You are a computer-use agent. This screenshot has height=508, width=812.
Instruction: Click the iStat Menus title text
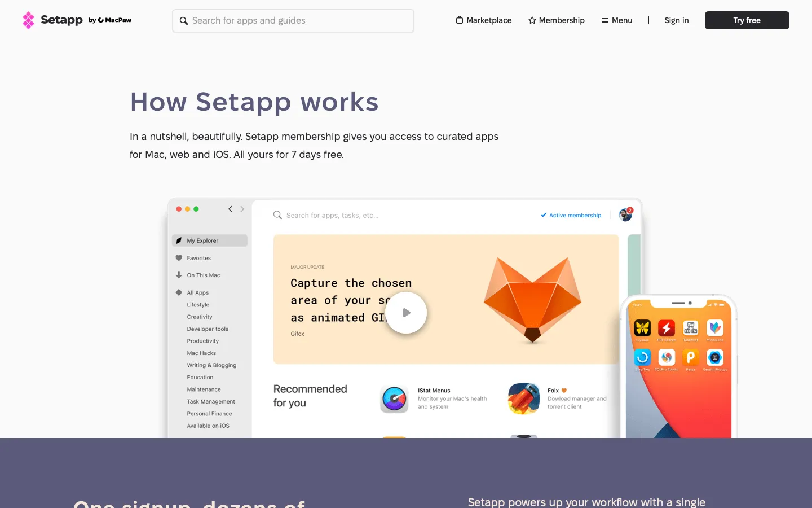tap(434, 391)
